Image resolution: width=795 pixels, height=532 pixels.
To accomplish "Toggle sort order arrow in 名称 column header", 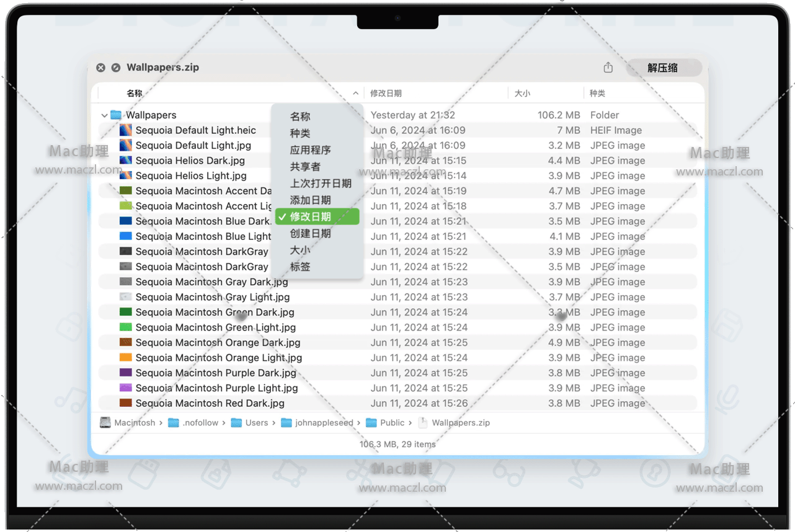I will click(355, 94).
